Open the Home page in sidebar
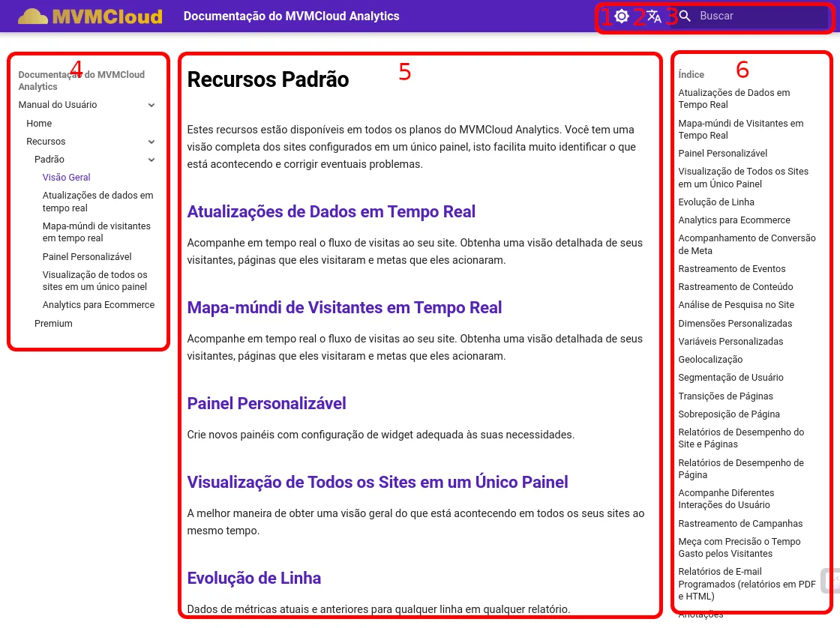840x628 pixels. coord(39,124)
